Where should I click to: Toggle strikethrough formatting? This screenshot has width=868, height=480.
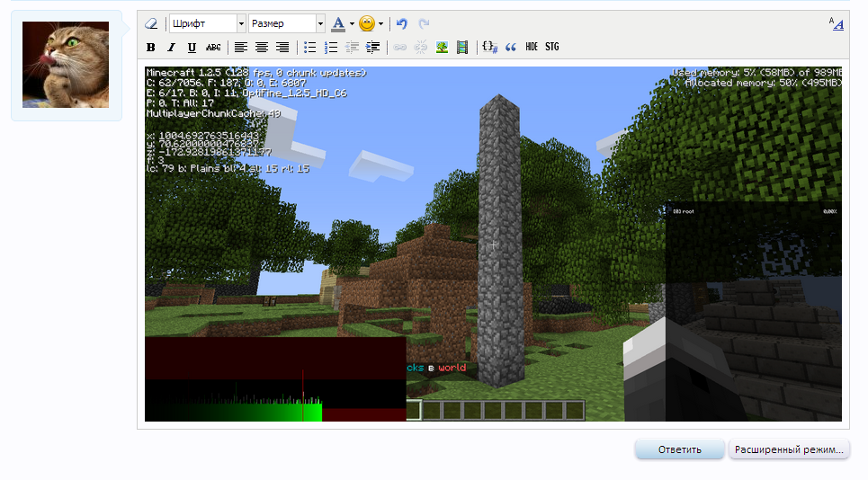point(213,48)
